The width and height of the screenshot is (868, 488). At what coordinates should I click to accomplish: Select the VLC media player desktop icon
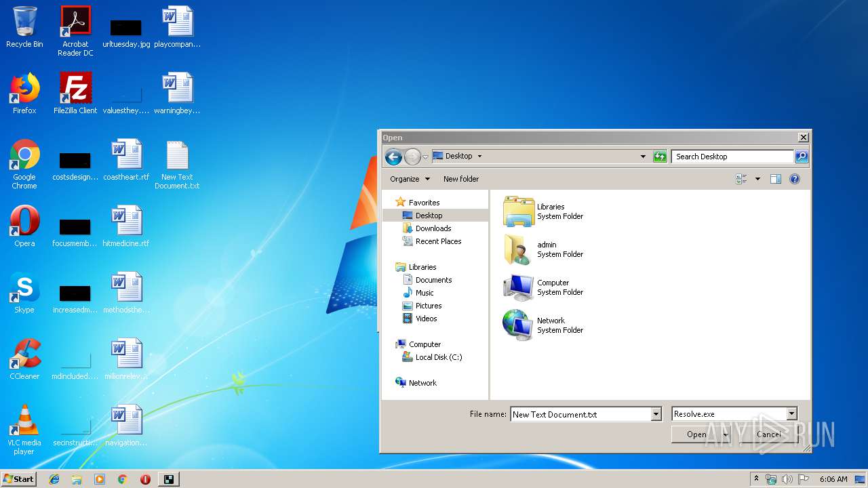click(x=24, y=430)
